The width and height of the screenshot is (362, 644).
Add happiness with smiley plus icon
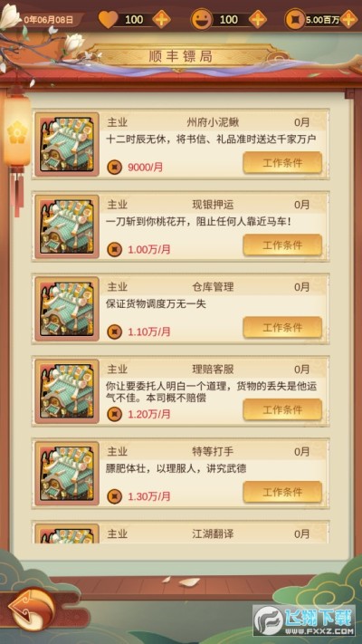click(x=258, y=19)
